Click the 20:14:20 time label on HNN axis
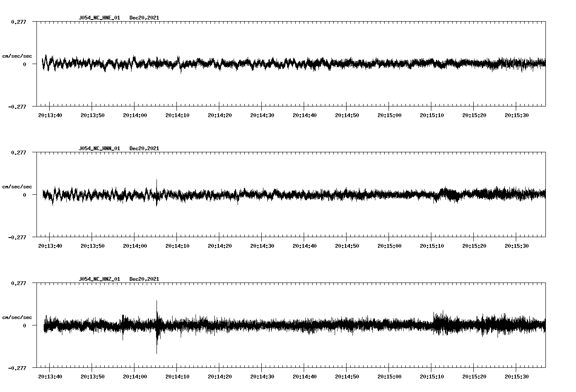Viewport: 576px width, 392px height. click(220, 246)
